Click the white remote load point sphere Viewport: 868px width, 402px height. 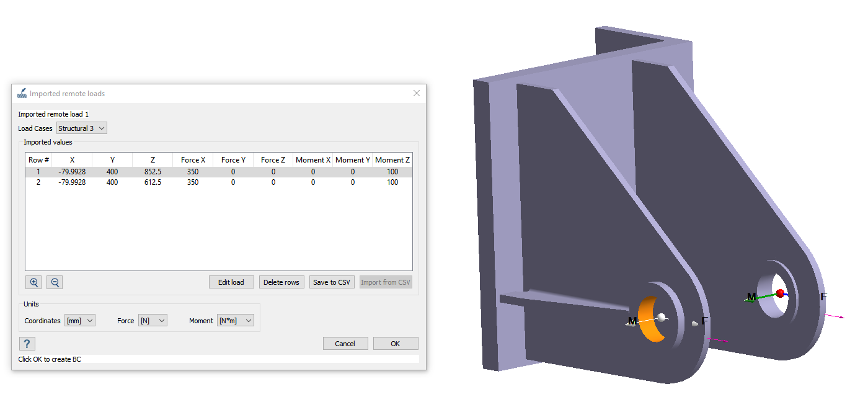point(662,317)
